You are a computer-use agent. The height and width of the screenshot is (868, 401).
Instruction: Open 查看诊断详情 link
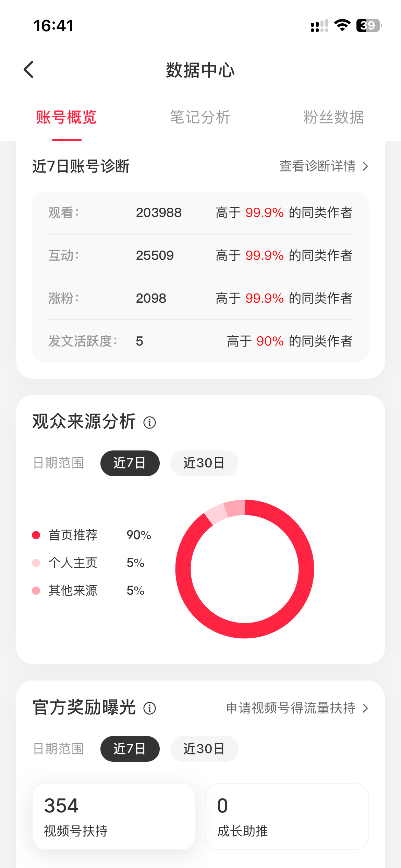pyautogui.click(x=318, y=166)
